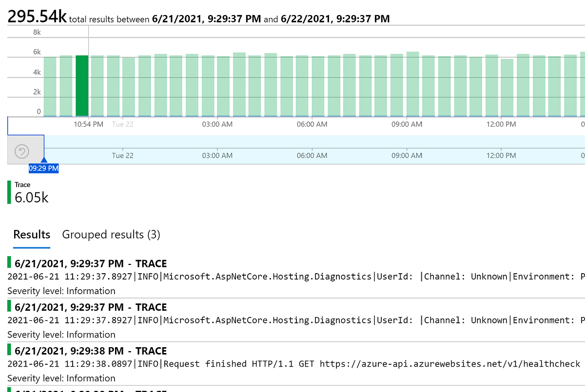Click the tallest bar near 09:00 AM
This screenshot has height=392, width=585.
pyautogui.click(x=412, y=80)
